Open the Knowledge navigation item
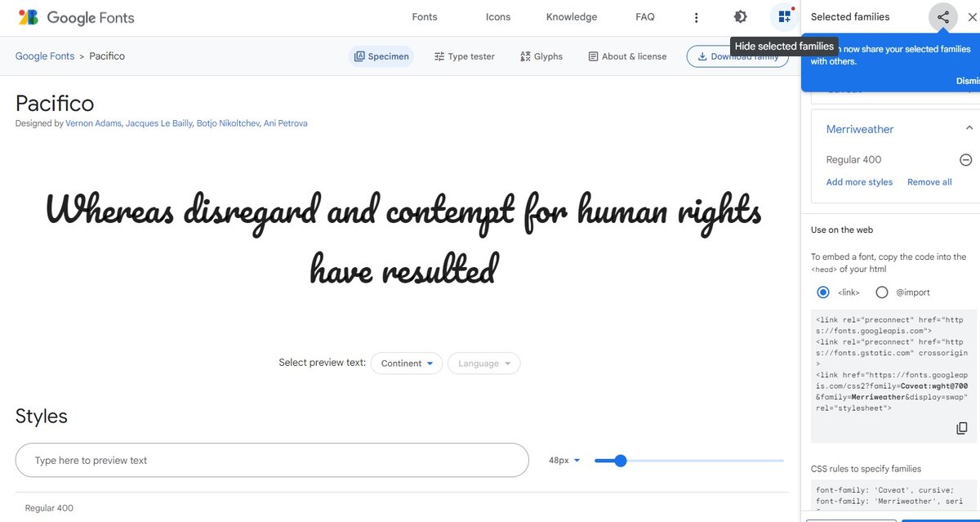 [x=572, y=17]
